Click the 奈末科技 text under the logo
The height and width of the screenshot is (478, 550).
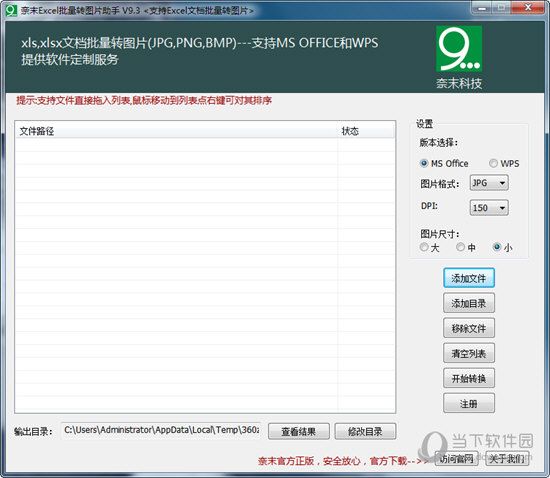pyautogui.click(x=459, y=83)
